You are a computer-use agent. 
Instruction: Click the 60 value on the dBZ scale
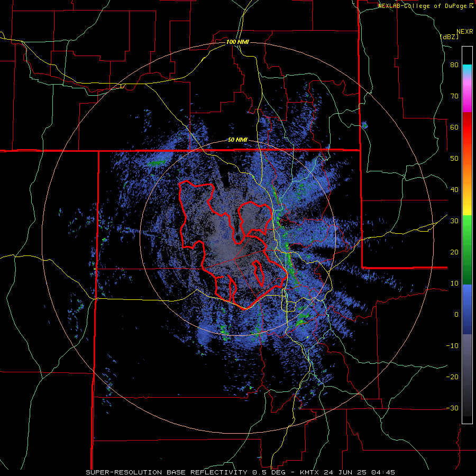click(454, 127)
